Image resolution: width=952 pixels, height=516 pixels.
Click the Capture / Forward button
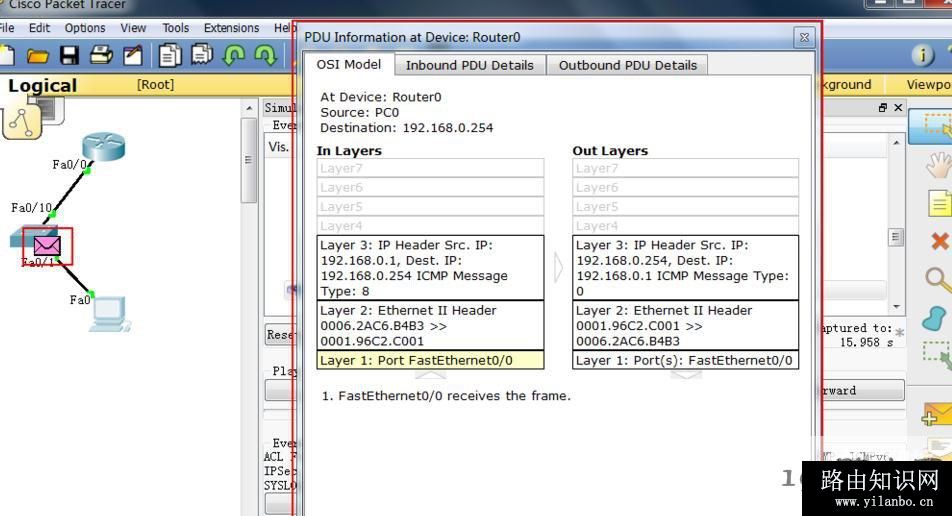tap(863, 390)
